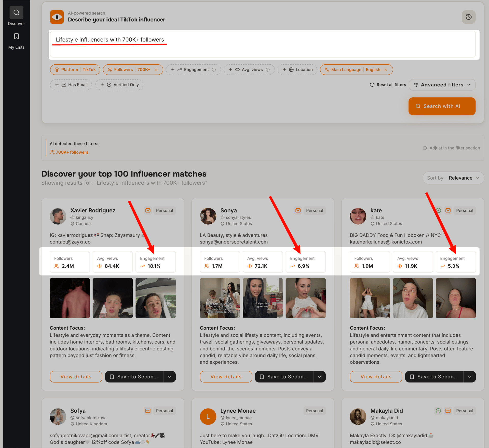This screenshot has width=489, height=448.
Task: Click Personal tag on Lynee Monae card
Action: click(x=314, y=411)
